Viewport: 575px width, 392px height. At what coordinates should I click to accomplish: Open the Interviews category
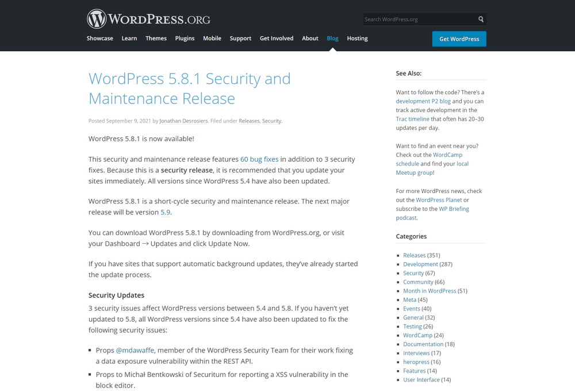pos(416,353)
